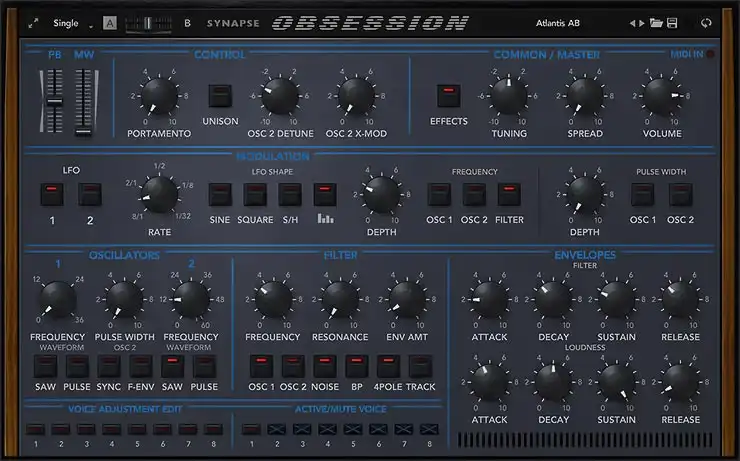Open the Single voice mode dropdown
Viewport: 740px width, 461px height.
pyautogui.click(x=73, y=23)
